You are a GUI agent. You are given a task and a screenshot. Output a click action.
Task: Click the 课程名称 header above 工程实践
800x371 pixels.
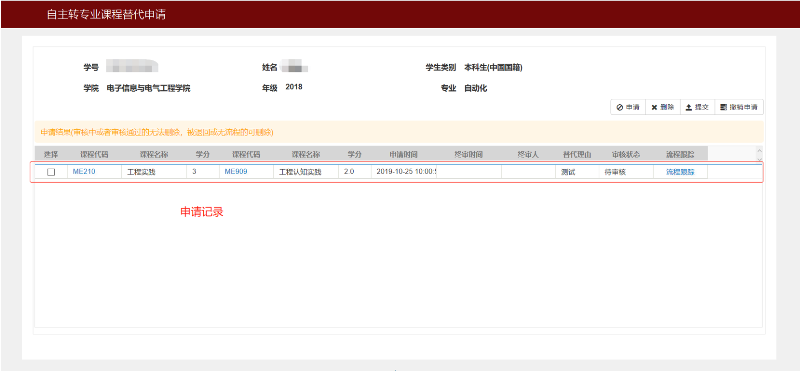pos(154,154)
